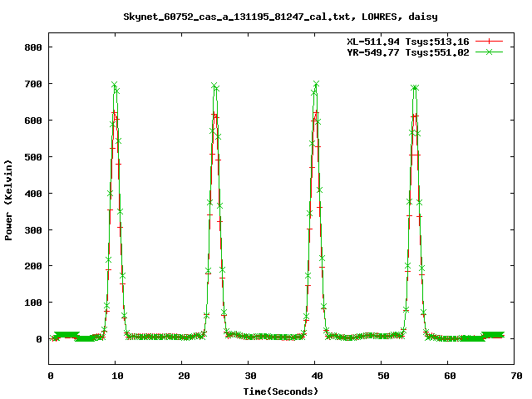Select legend entry XL-511.94 Tsys:513.16
The width and height of the screenshot is (532, 399).
(408, 42)
